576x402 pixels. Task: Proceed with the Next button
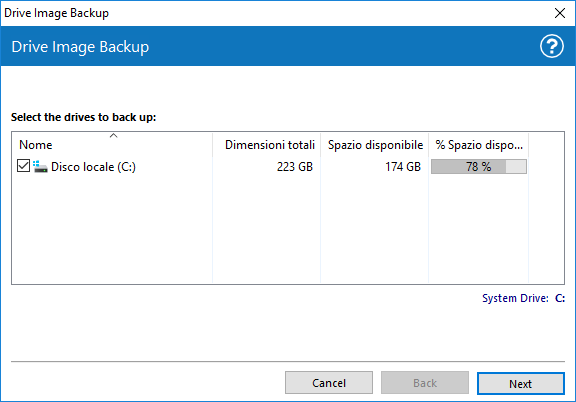[x=521, y=384]
